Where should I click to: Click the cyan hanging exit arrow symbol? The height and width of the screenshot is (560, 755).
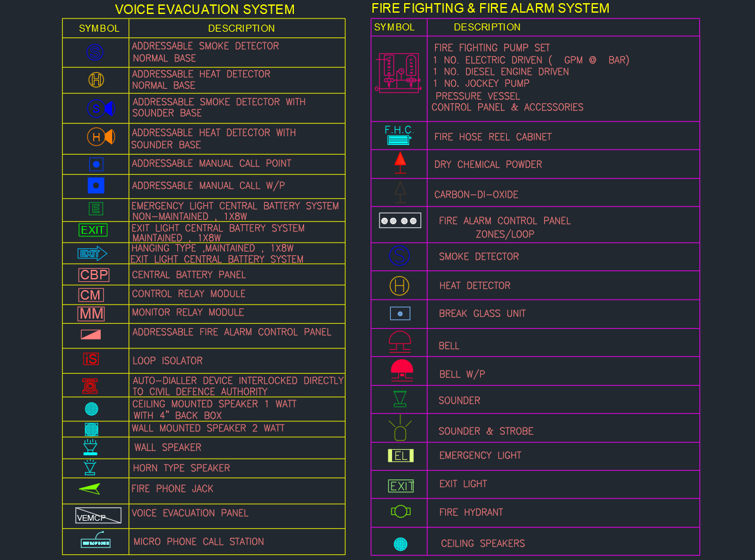[92, 254]
